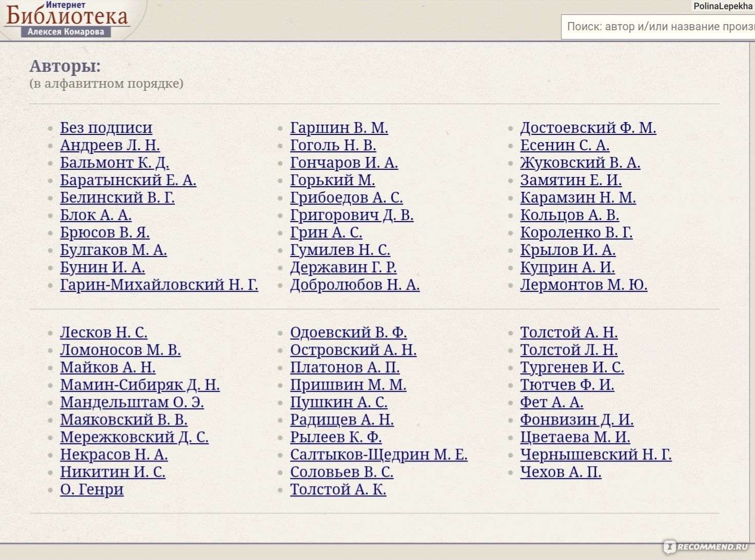Open author Лесков Н. С.
The image size is (755, 560).
[x=104, y=332]
